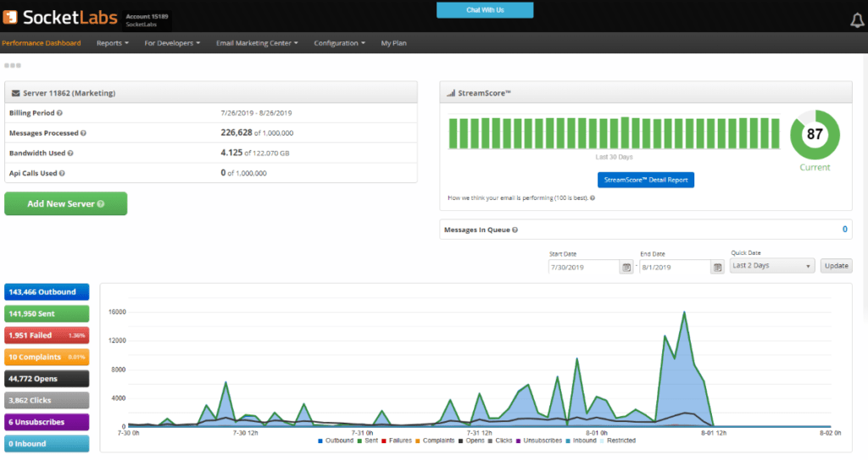Image resolution: width=868 pixels, height=460 pixels.
Task: Click the 4.125 bandwidth used value
Action: [x=231, y=152]
